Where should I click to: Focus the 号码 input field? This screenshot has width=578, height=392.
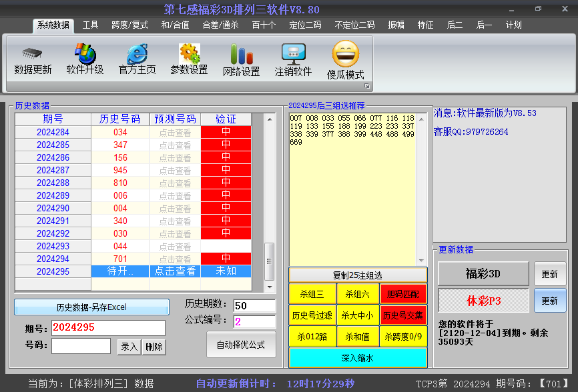click(81, 346)
